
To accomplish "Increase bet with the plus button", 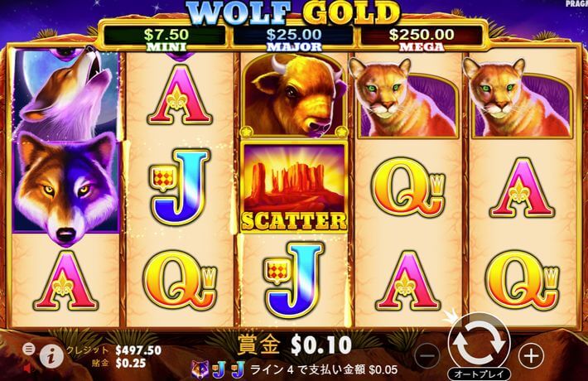I will 531,355.
